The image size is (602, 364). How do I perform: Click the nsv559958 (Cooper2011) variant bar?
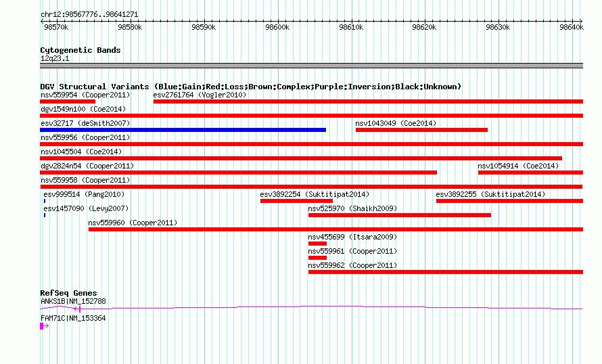(x=311, y=187)
